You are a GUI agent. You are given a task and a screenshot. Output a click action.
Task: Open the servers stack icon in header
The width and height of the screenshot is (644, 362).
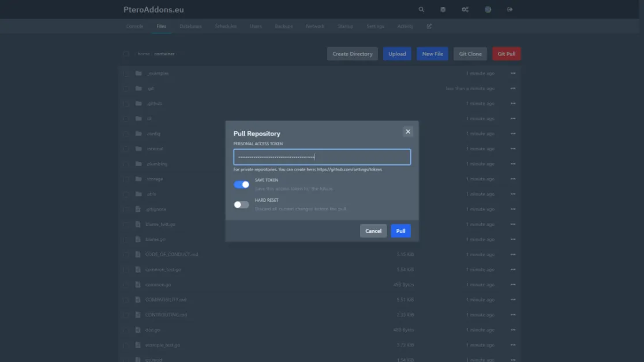click(443, 10)
